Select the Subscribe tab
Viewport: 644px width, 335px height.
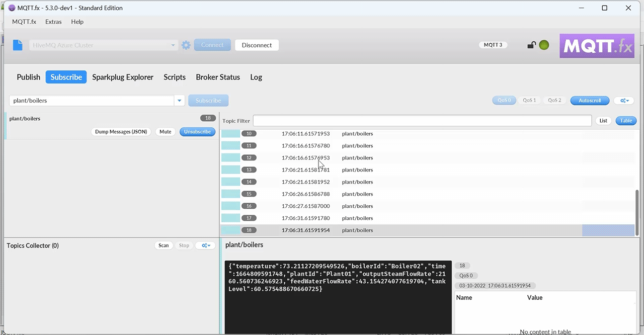point(66,77)
